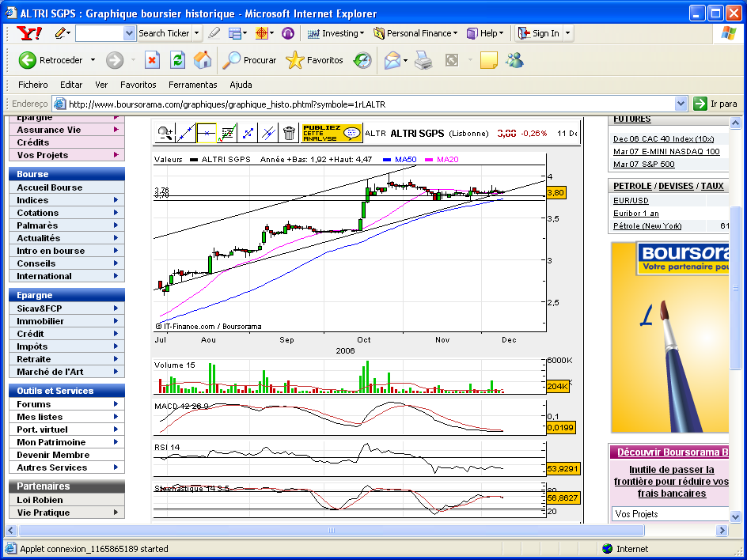The image size is (747, 560).
Task: Open Messenger via the two-people icon
Action: 515,60
